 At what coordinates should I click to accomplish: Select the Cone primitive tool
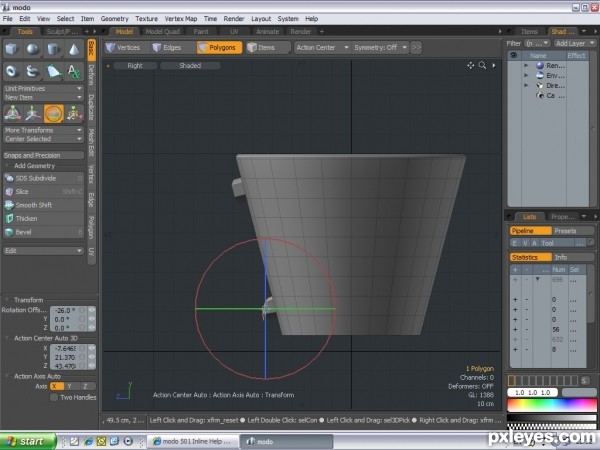74,49
